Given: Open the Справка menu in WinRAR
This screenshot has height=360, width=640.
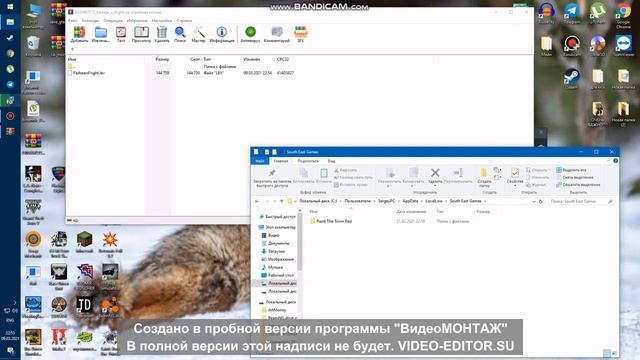Looking at the screenshot, I should [184, 20].
